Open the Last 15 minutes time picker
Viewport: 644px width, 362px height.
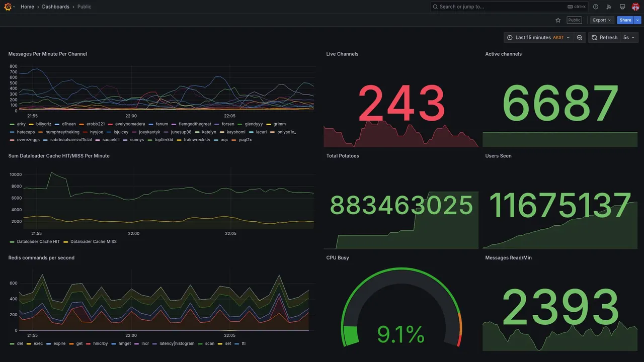(538, 38)
